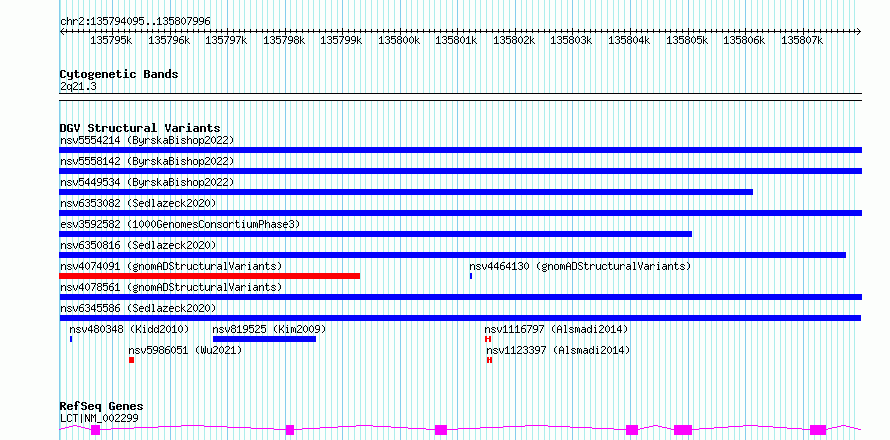The width and height of the screenshot is (890, 440).
Task: Click the blue bar for nsv5558142
Action: coord(460,171)
